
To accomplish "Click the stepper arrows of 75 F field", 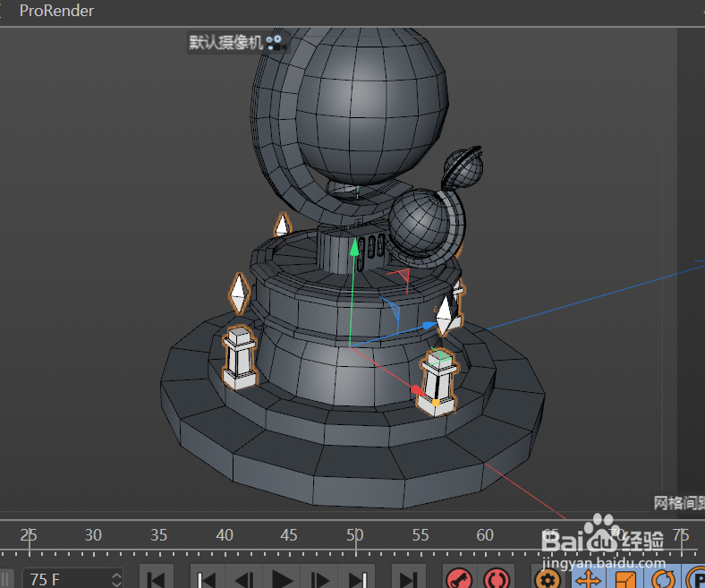I will (x=117, y=578).
